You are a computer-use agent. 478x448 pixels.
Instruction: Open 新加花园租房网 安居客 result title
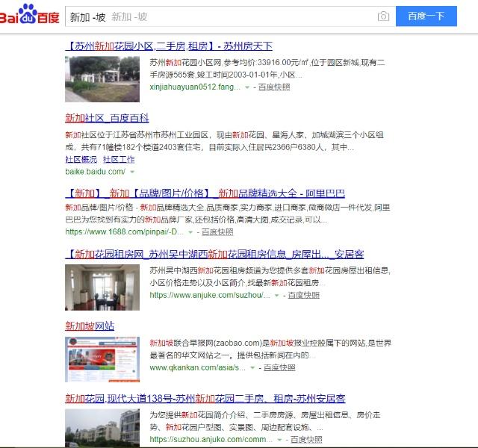214,254
